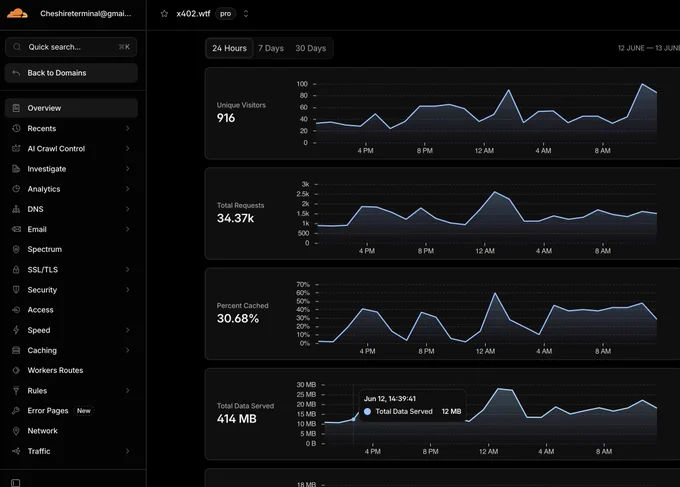Image resolution: width=680 pixels, height=487 pixels.
Task: Click the Security shield icon
Action: click(16, 290)
